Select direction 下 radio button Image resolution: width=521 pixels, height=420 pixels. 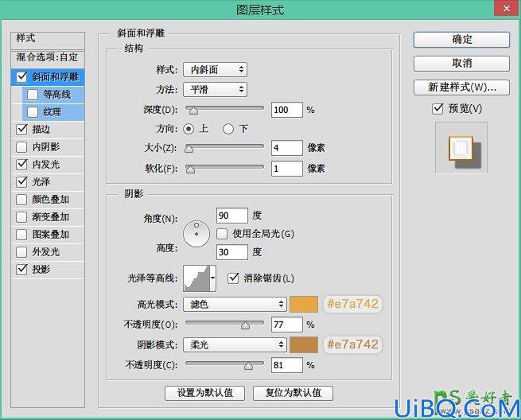tap(228, 129)
